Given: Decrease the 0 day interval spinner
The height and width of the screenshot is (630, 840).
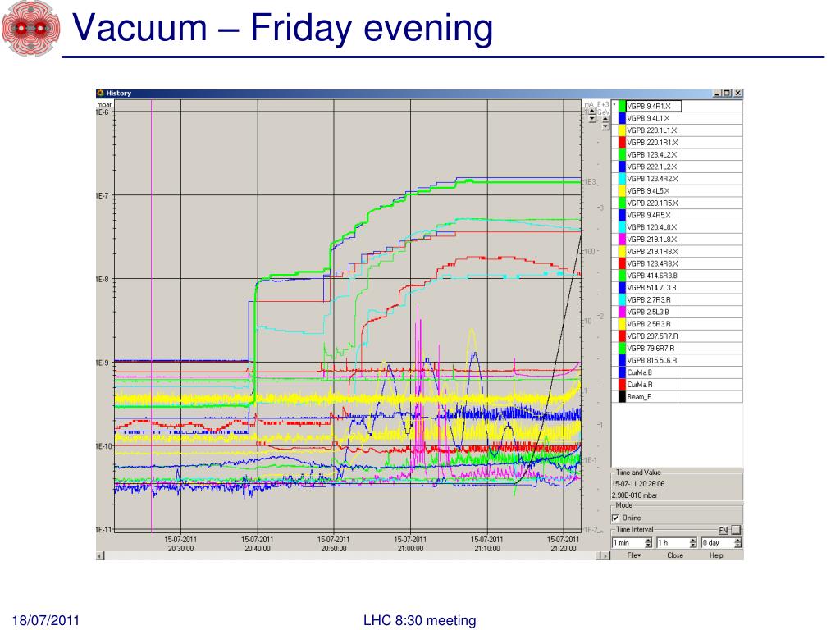Looking at the screenshot, I should point(738,546).
